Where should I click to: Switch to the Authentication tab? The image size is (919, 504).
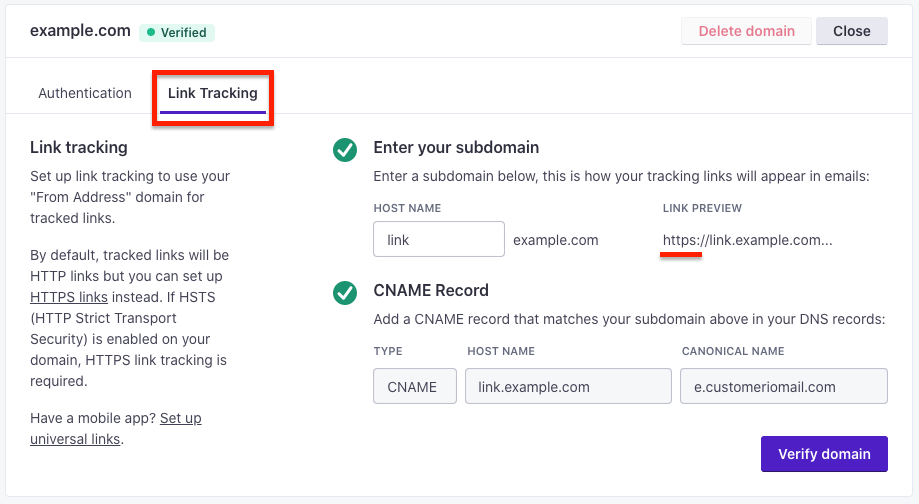(x=85, y=93)
